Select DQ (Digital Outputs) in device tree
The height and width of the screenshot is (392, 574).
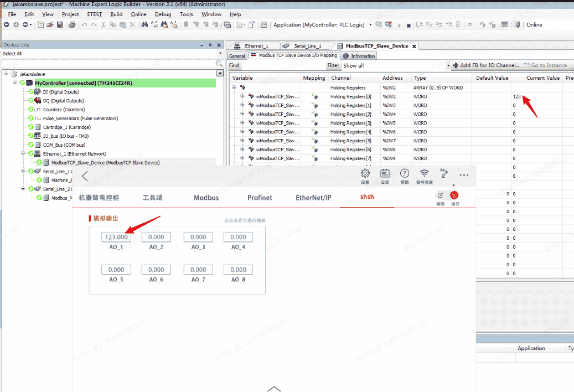click(x=63, y=101)
